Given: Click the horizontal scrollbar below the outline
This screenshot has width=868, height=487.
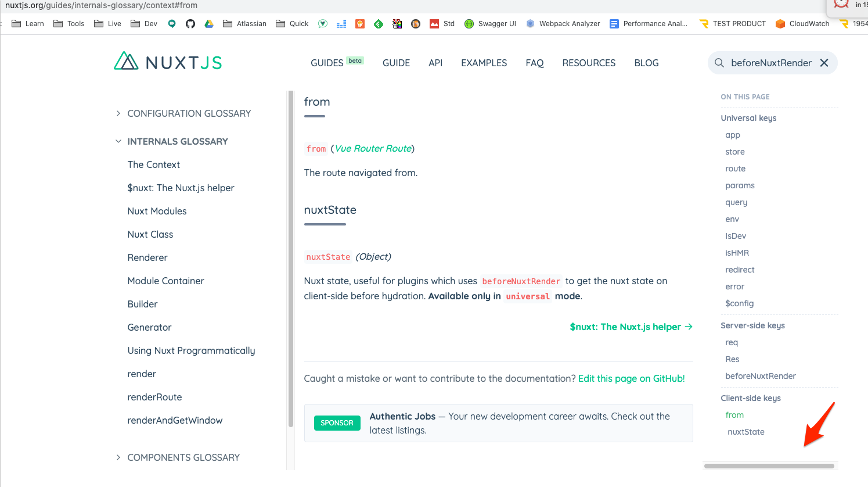Looking at the screenshot, I should coord(769,465).
